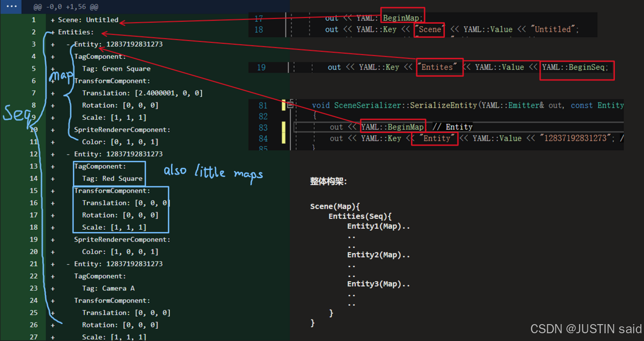
Task: Click diff line number 1
Action: click(x=34, y=20)
